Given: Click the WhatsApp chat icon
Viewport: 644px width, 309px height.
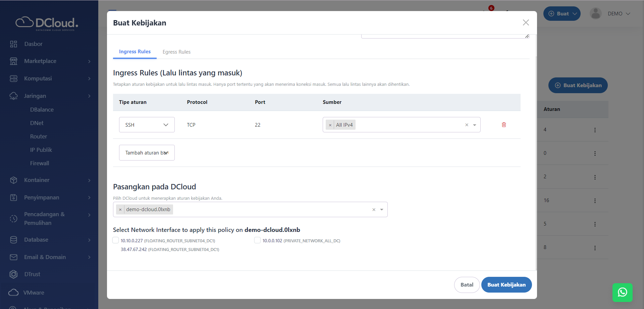Looking at the screenshot, I should [622, 292].
